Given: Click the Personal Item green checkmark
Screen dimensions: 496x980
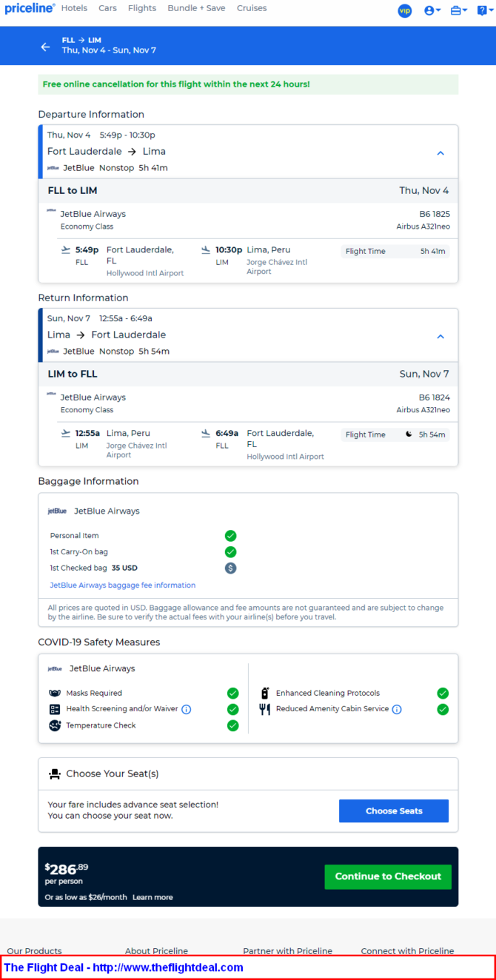Looking at the screenshot, I should (230, 536).
